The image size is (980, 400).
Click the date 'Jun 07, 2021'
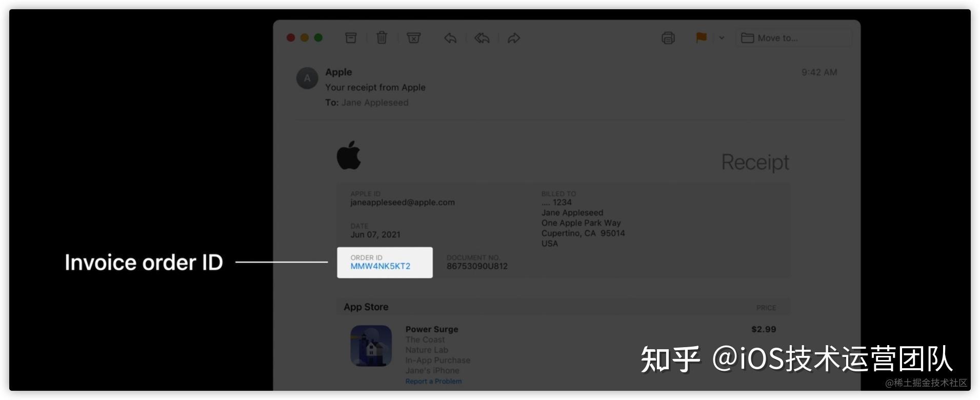pos(375,234)
